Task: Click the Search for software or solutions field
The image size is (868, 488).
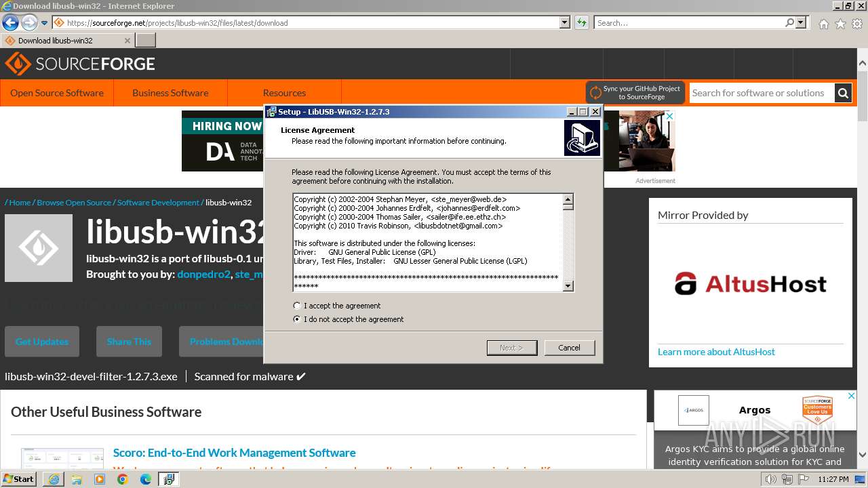Action: [x=762, y=93]
